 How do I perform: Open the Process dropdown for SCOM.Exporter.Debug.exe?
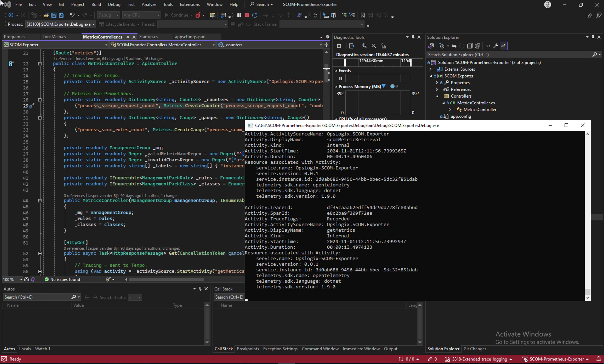point(93,24)
